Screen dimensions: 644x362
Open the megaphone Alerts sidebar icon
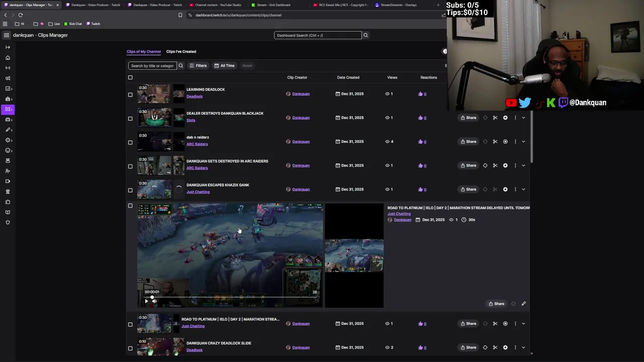point(8,78)
